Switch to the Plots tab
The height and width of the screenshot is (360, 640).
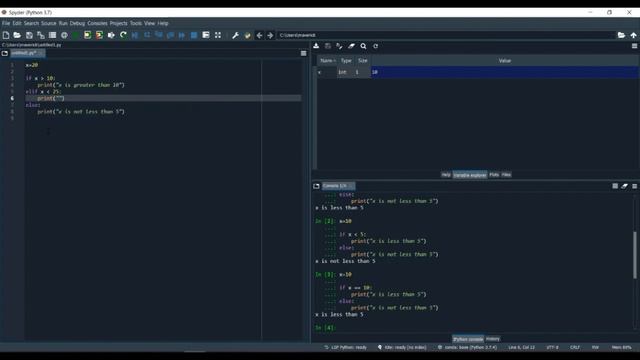(x=494, y=175)
